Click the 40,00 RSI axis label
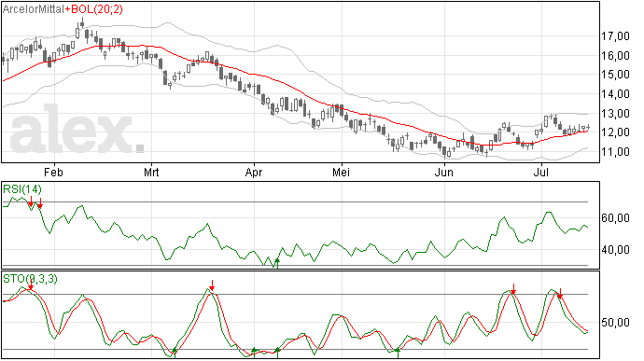This screenshot has width=644, height=361. tap(615, 250)
